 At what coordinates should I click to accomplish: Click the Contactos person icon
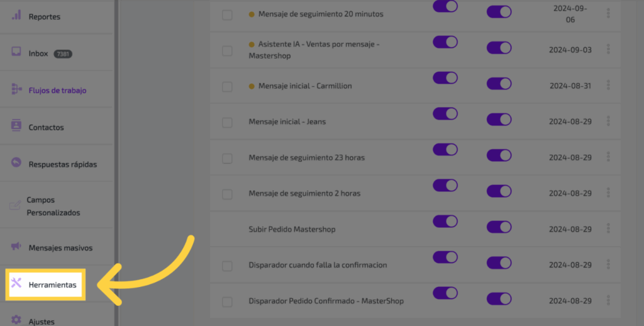[x=16, y=126]
